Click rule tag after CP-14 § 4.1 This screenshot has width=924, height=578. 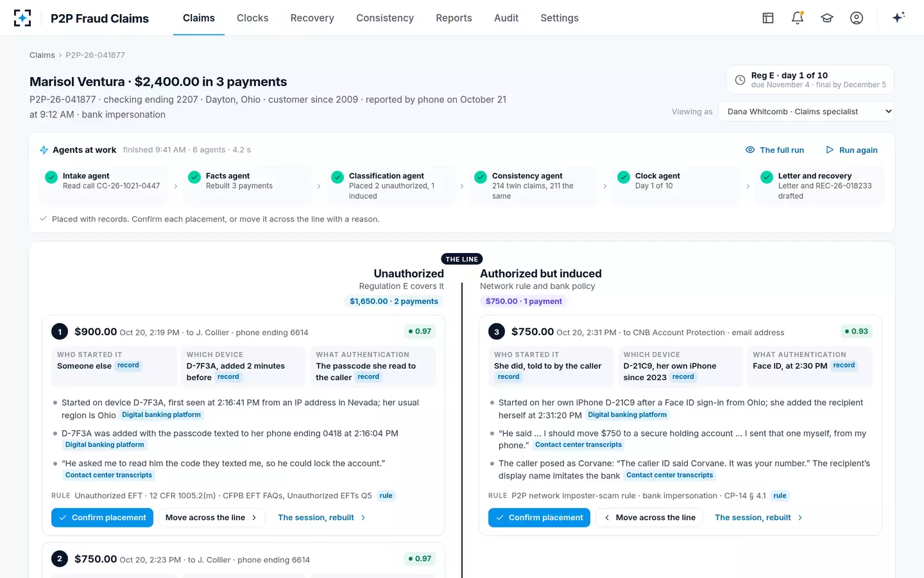point(780,496)
